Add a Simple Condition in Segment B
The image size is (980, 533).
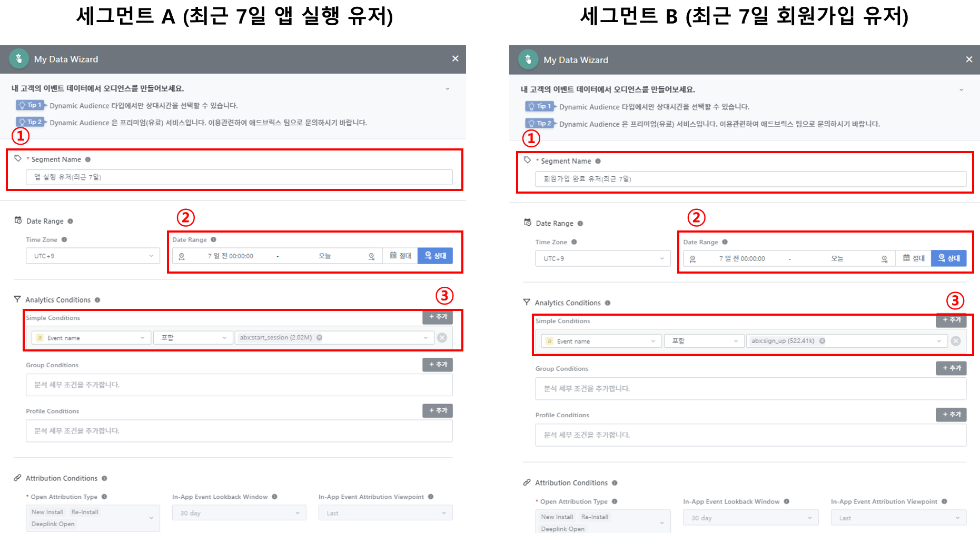pyautogui.click(x=951, y=320)
